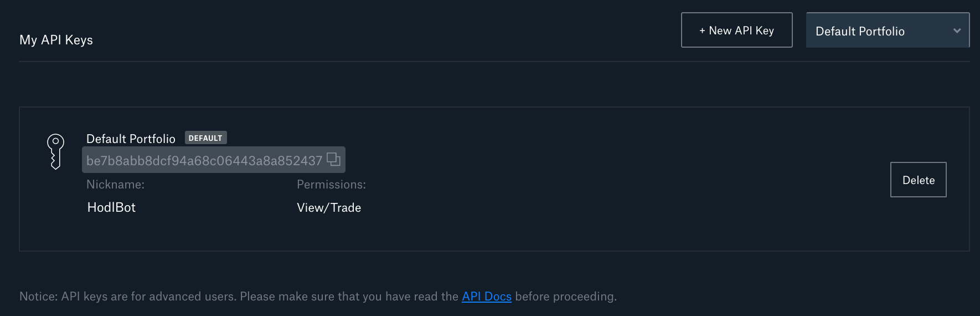
Task: Select the API key string be7b8abb...
Action: coord(204,161)
